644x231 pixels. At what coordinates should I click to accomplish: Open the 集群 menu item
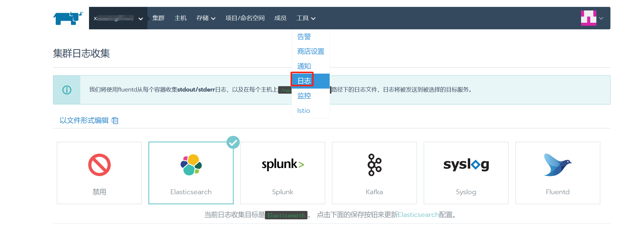[159, 18]
